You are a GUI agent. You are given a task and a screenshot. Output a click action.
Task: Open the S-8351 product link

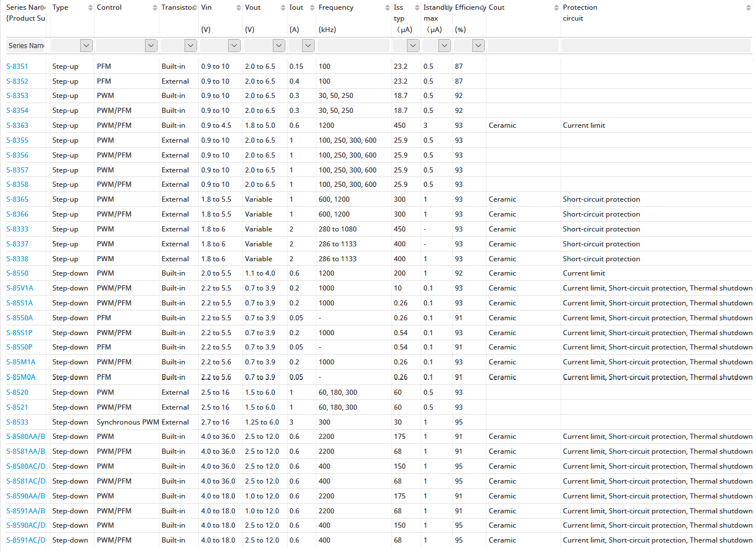pyautogui.click(x=17, y=66)
